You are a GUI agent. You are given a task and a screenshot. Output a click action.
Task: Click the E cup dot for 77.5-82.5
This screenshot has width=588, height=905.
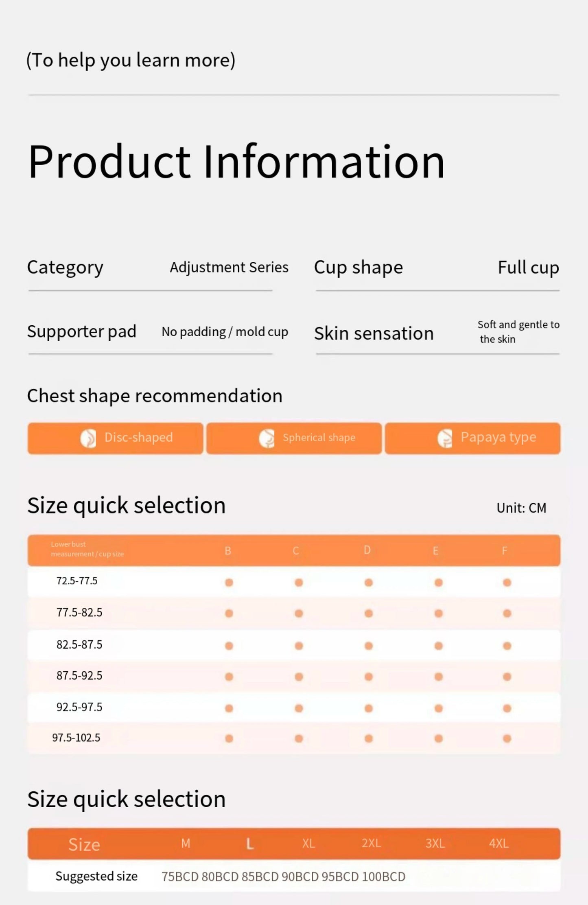439,614
